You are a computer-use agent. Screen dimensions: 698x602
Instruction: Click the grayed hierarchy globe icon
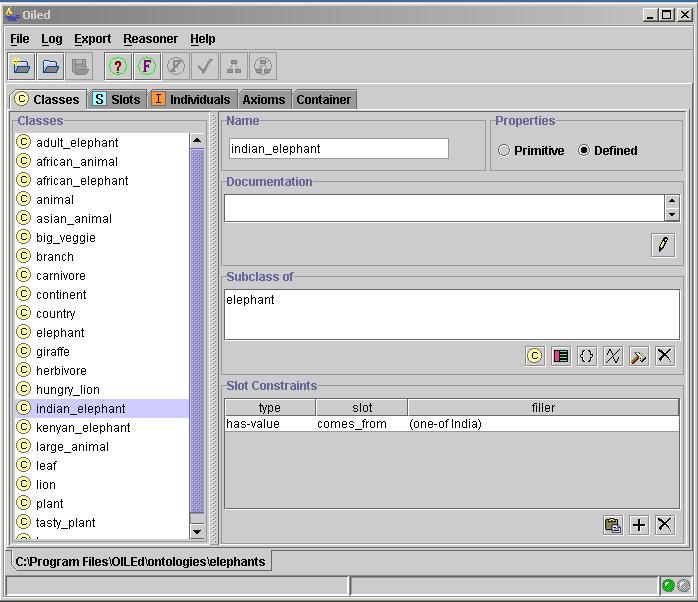pyautogui.click(x=263, y=66)
